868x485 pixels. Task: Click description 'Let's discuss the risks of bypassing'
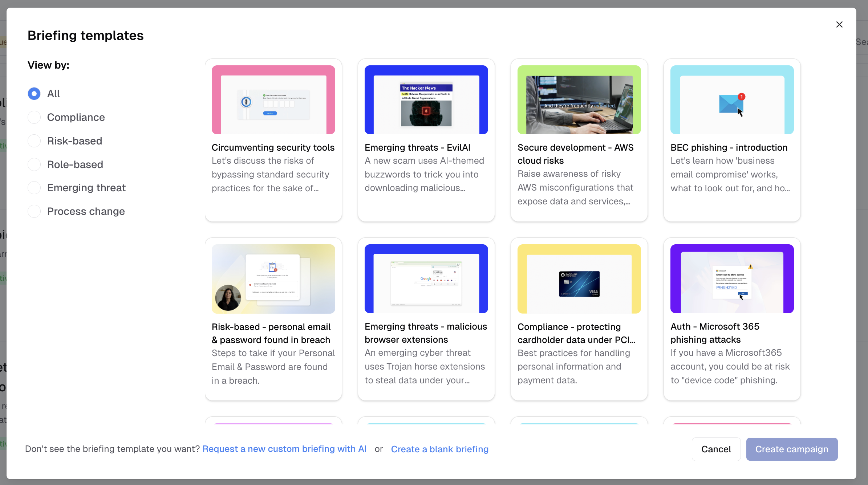271,174
